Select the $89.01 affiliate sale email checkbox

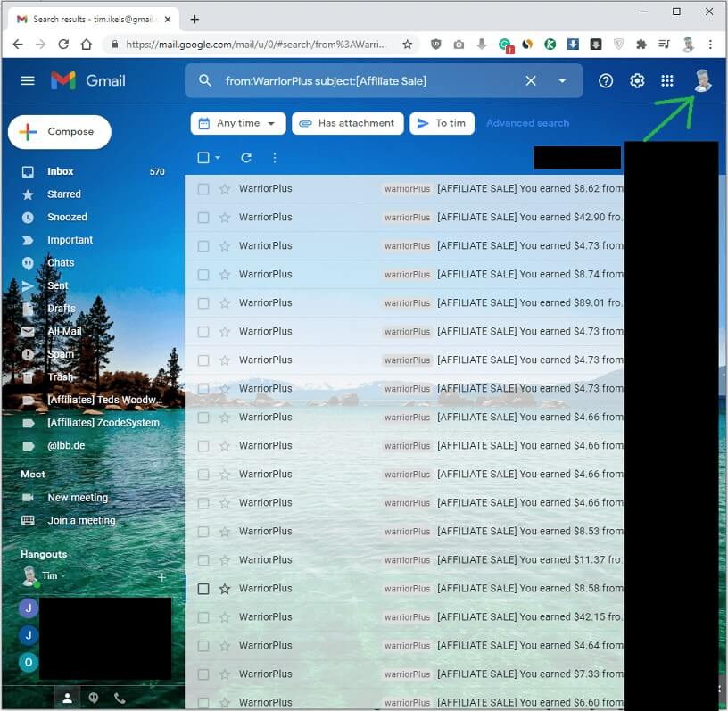pyautogui.click(x=203, y=303)
